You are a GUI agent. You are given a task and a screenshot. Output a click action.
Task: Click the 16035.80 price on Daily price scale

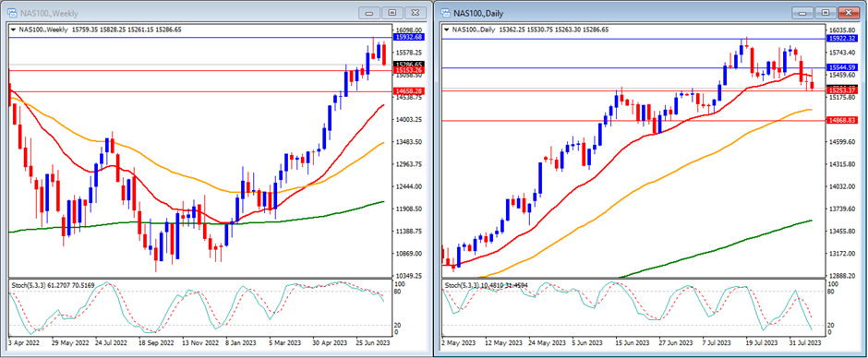[x=841, y=30]
